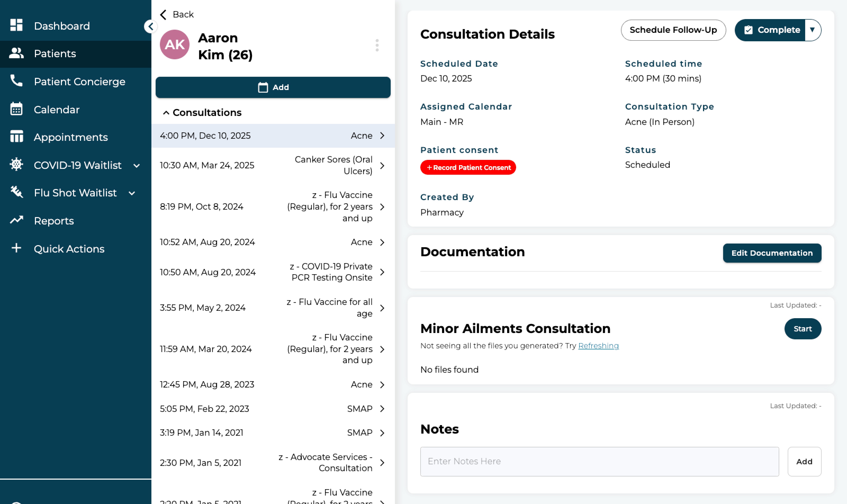The height and width of the screenshot is (504, 847).
Task: Click Edit Documentation button
Action: click(772, 253)
